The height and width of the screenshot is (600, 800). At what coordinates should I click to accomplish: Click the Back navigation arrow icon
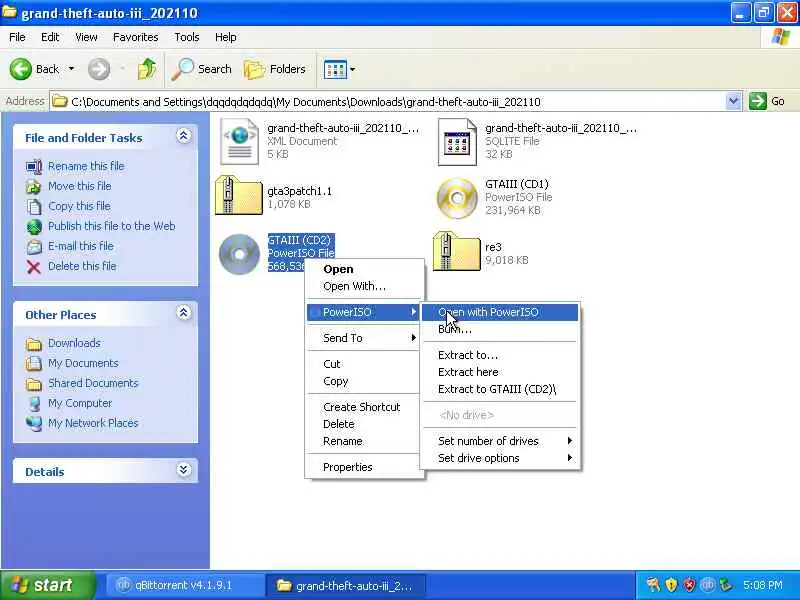[x=21, y=69]
